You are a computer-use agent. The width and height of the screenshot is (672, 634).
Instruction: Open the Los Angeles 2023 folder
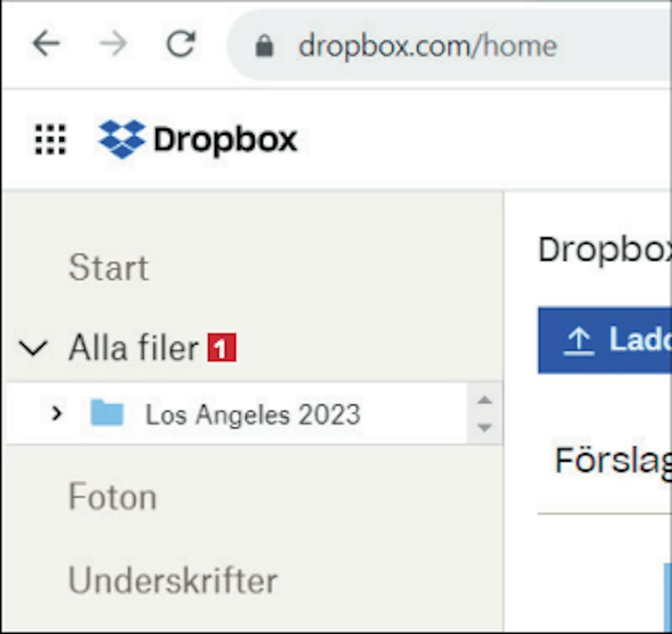[x=253, y=415]
